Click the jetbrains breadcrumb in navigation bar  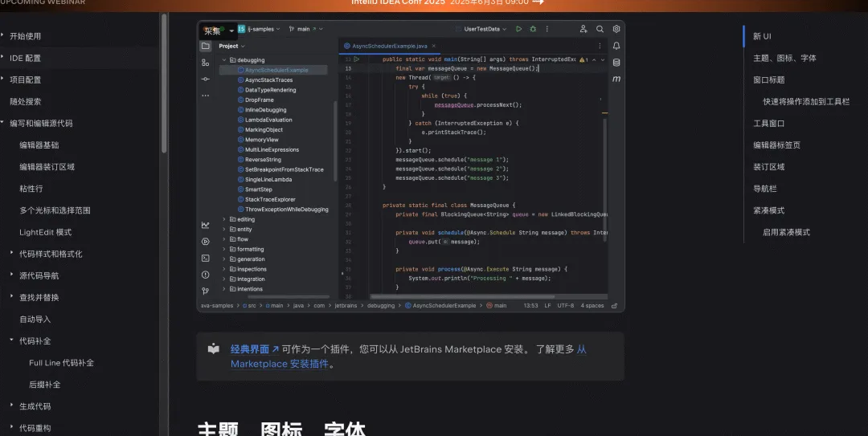(x=346, y=305)
